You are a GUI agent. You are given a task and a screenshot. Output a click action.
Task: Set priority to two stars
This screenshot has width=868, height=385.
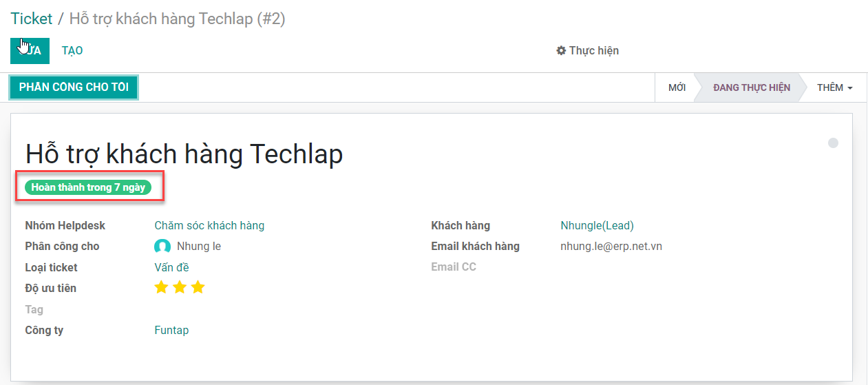(180, 287)
